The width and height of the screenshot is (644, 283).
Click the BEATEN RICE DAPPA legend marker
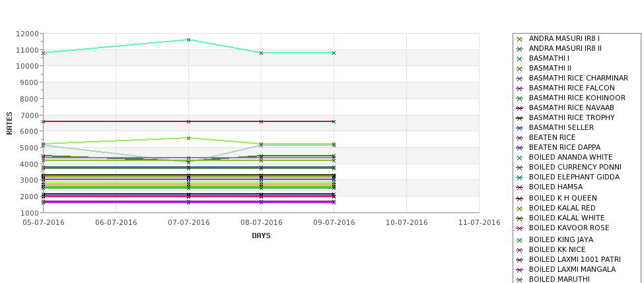coord(520,148)
